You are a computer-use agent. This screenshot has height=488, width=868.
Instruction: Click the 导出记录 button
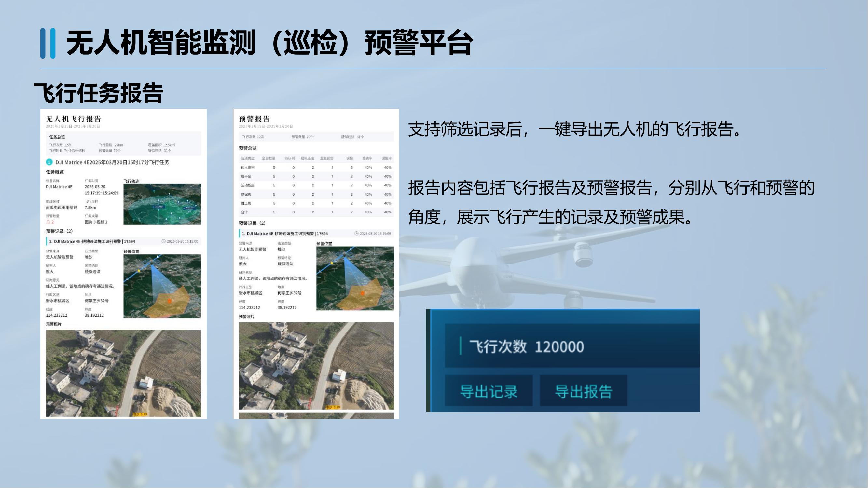(489, 391)
